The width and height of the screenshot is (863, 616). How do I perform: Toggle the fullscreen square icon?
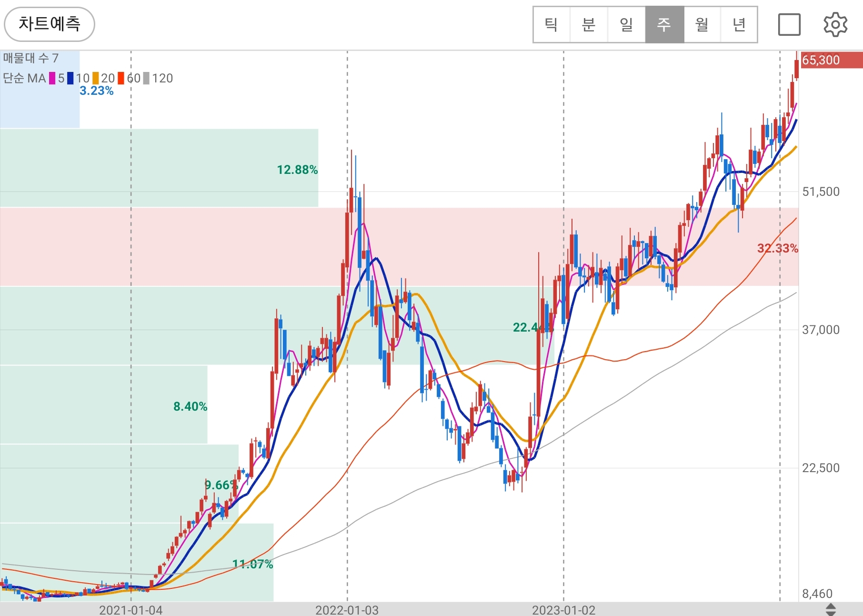[x=789, y=25]
